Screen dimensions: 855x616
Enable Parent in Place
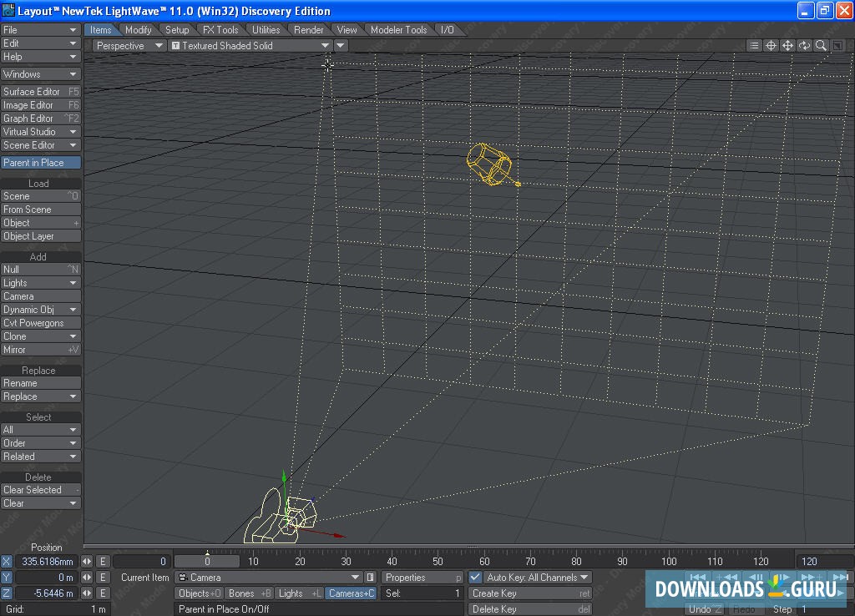point(41,163)
